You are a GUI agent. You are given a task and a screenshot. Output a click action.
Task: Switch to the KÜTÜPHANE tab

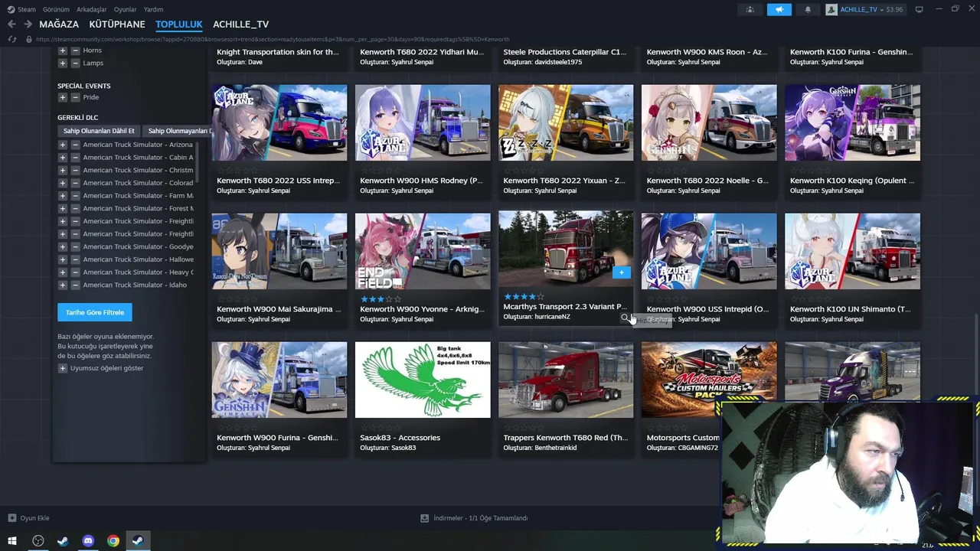coord(117,24)
